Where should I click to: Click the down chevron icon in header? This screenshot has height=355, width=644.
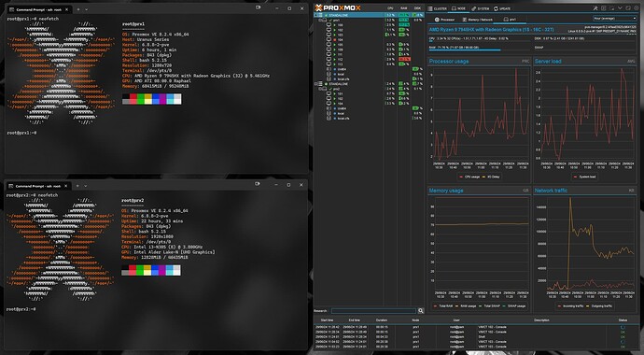pos(620,8)
